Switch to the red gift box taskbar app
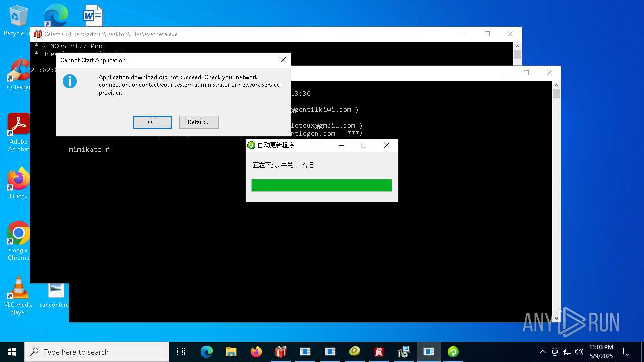 pos(280,352)
